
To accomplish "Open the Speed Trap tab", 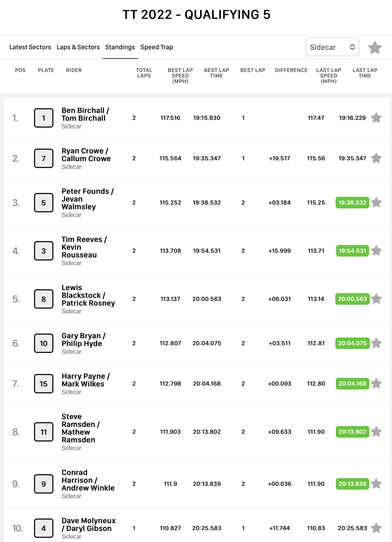I will 157,47.
